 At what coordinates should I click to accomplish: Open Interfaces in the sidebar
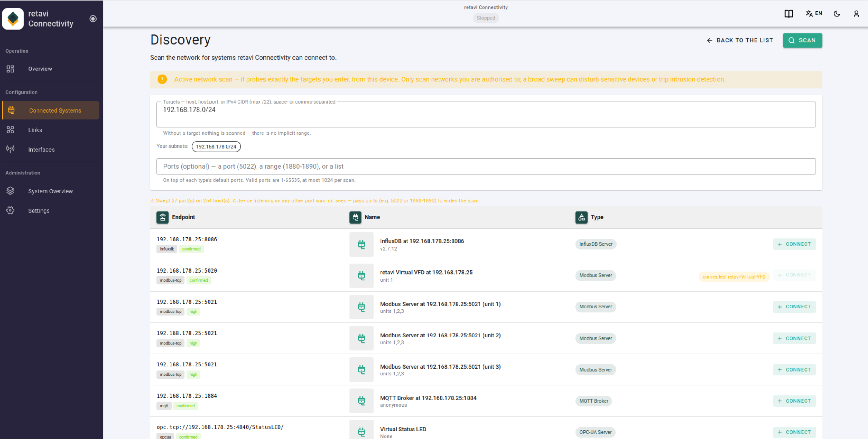[50, 150]
